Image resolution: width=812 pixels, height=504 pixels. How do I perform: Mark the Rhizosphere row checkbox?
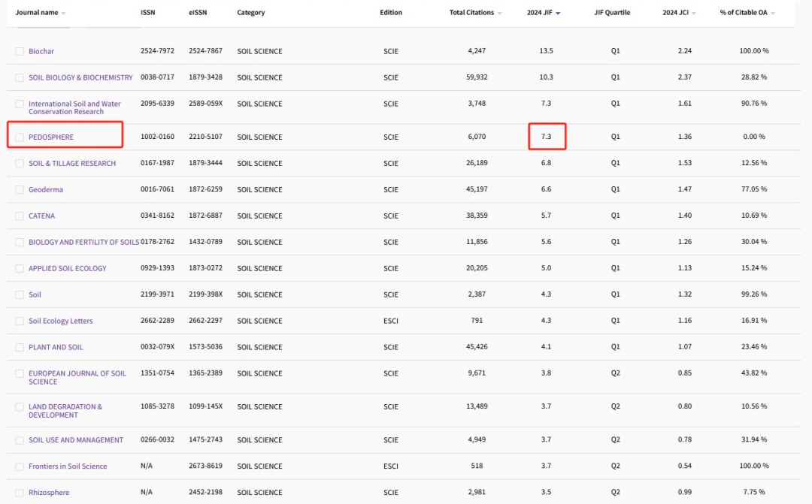(20, 493)
